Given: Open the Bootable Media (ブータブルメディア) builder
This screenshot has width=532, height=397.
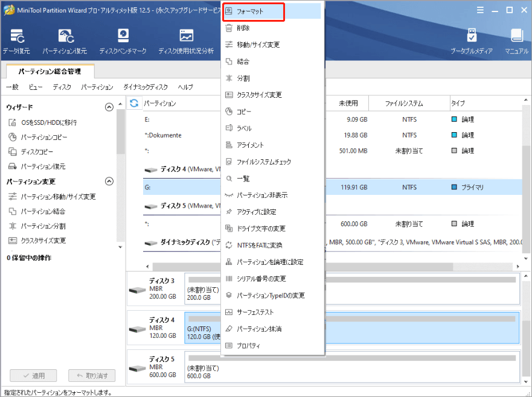Looking at the screenshot, I should [x=471, y=42].
